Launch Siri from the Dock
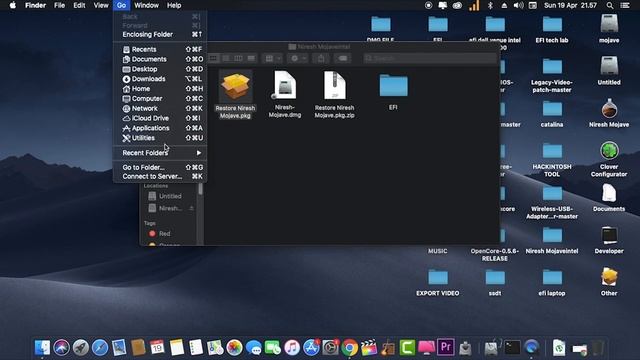 (61, 347)
